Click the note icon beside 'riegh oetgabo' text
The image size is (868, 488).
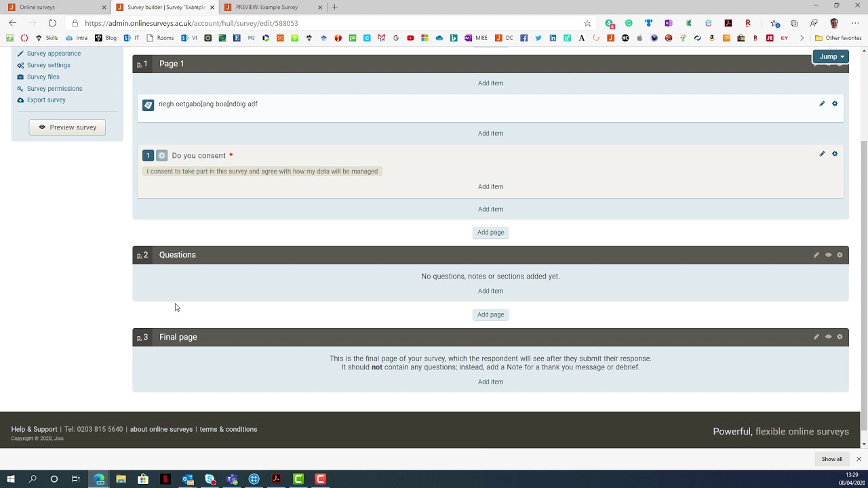pos(148,105)
